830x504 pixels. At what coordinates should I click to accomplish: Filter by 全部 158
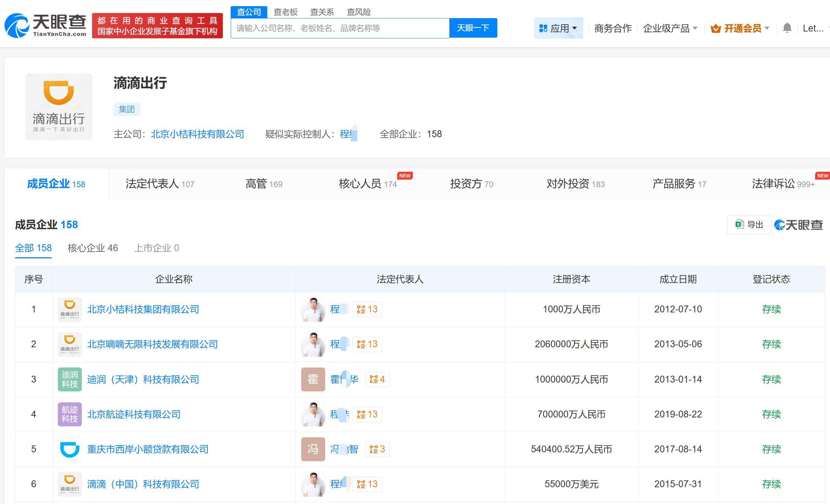point(33,248)
